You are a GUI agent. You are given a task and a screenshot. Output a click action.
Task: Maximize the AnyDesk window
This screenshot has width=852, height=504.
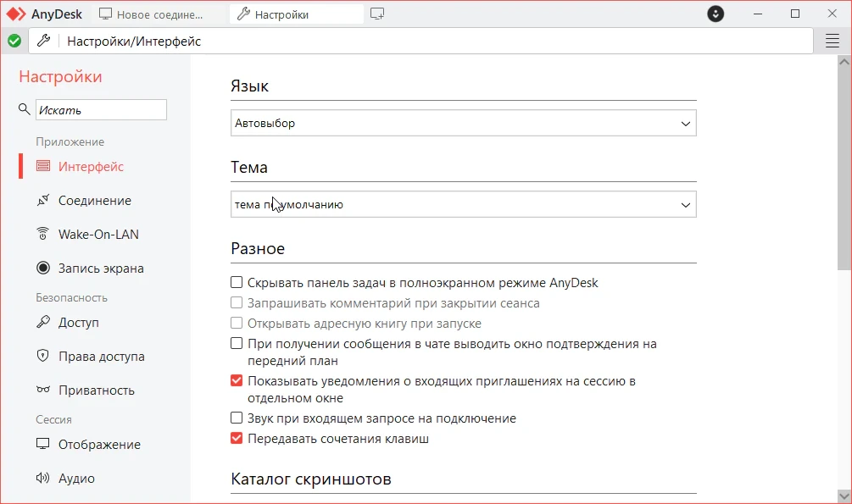795,14
